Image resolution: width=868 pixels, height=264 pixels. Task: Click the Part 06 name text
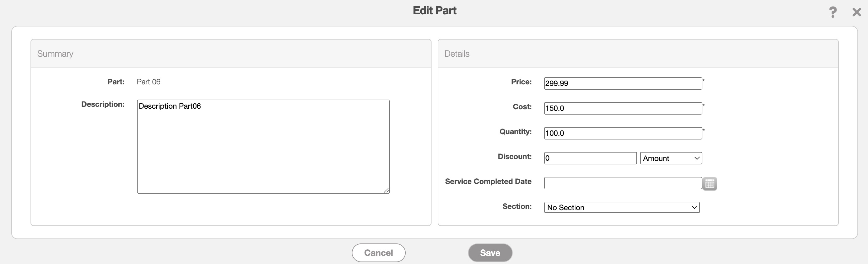click(x=148, y=82)
